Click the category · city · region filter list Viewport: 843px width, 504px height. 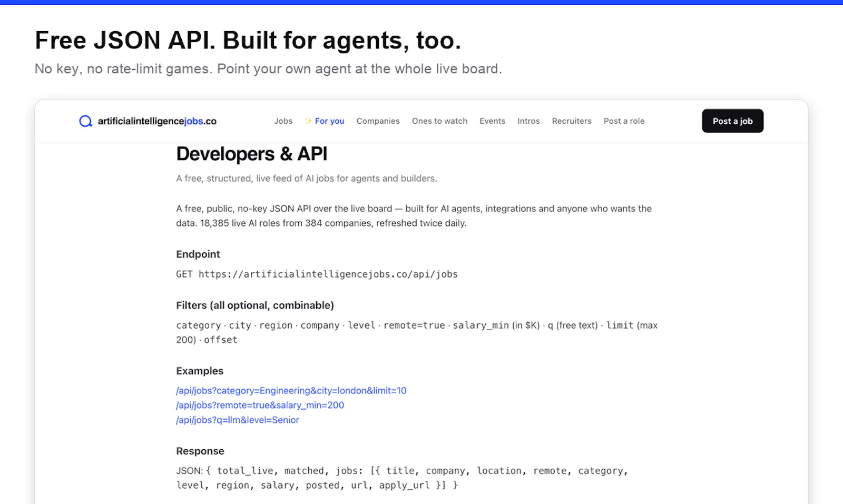417,333
